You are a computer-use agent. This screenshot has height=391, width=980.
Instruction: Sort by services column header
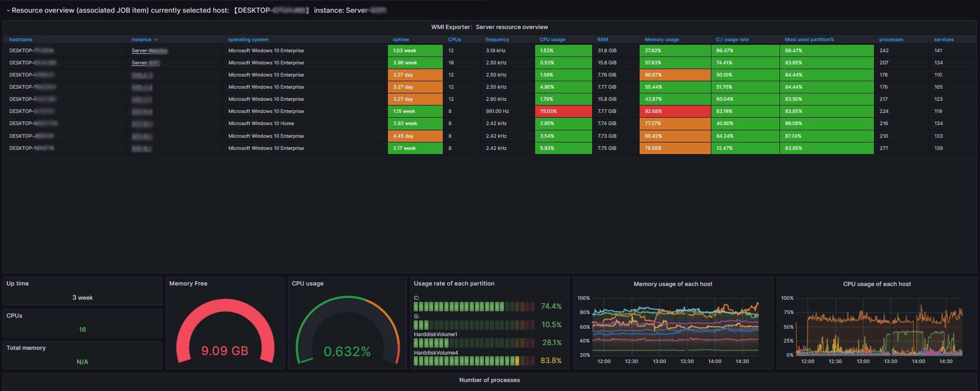(x=944, y=40)
